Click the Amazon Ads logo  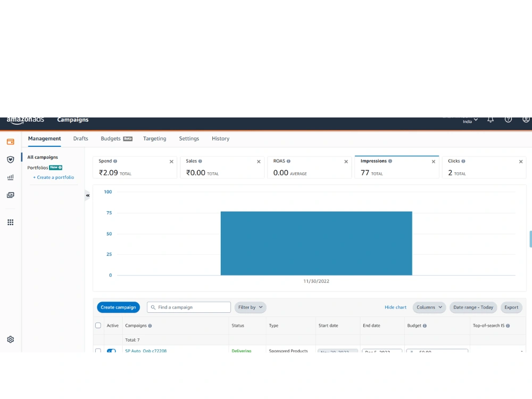(26, 120)
